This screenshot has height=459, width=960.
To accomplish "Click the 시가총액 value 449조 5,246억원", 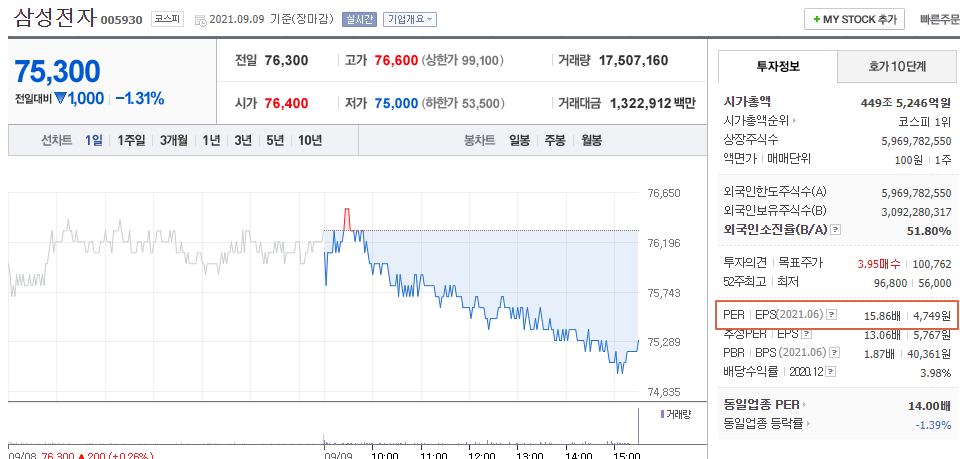I will pyautogui.click(x=906, y=102).
